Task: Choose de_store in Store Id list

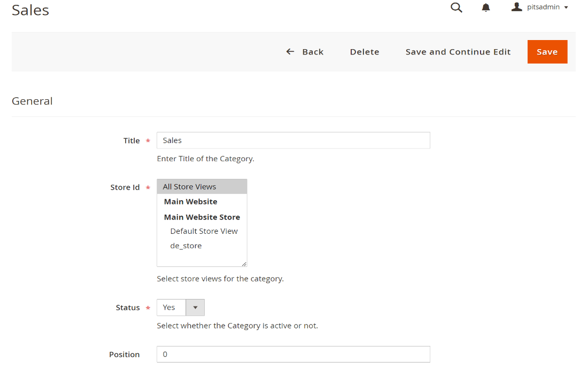Action: (186, 246)
